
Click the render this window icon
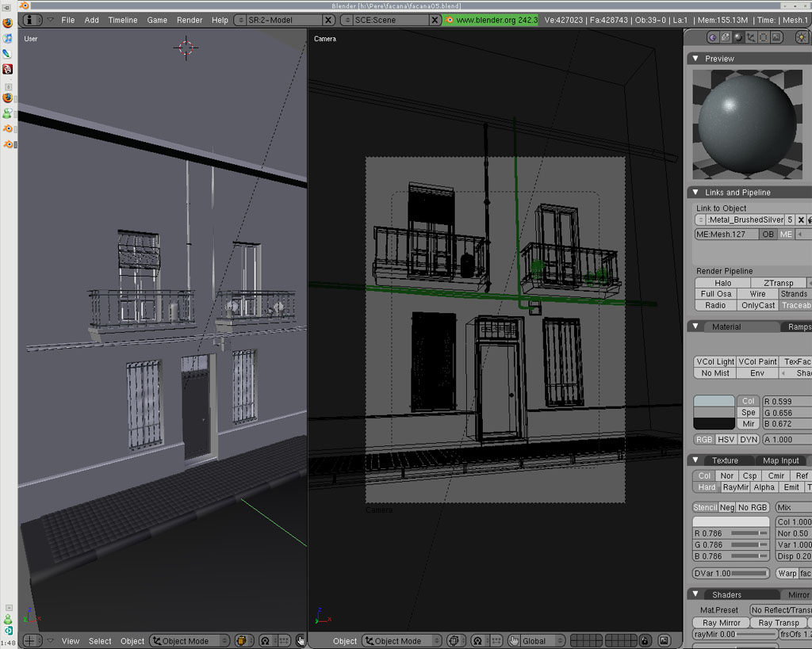[x=665, y=641]
